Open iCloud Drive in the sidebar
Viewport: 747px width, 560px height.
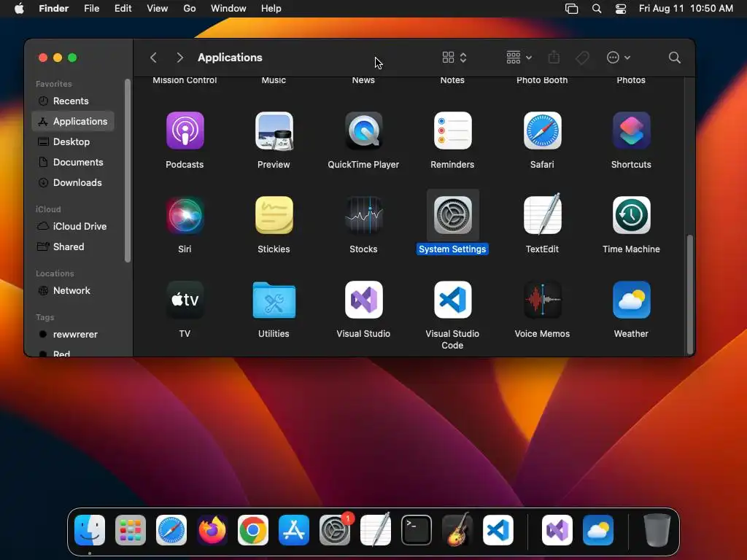(73, 227)
